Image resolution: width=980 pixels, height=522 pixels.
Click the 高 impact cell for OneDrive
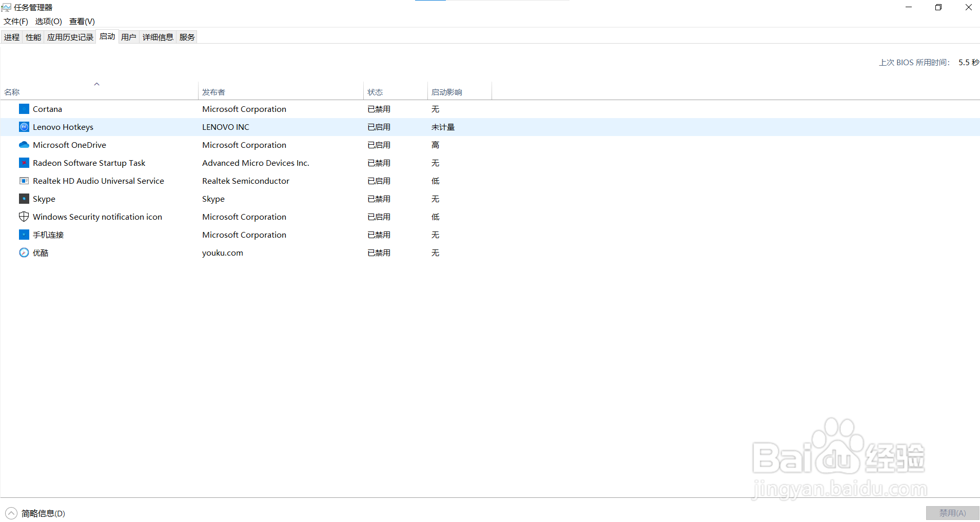435,145
